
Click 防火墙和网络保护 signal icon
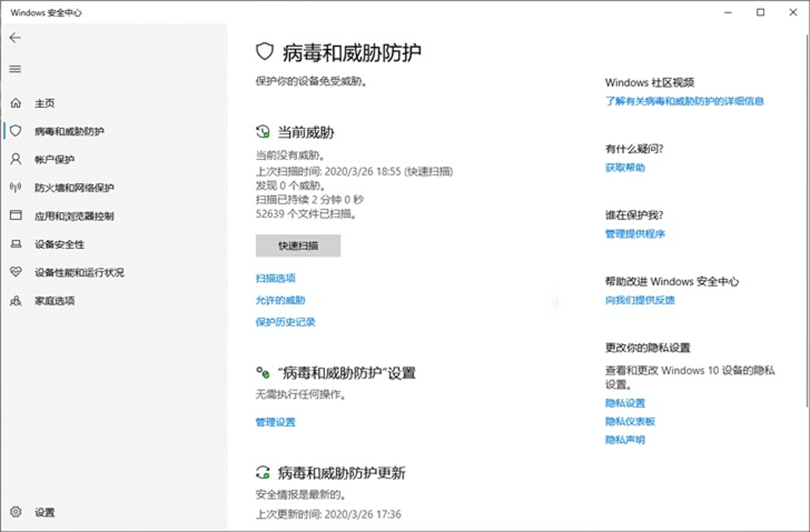pos(16,188)
